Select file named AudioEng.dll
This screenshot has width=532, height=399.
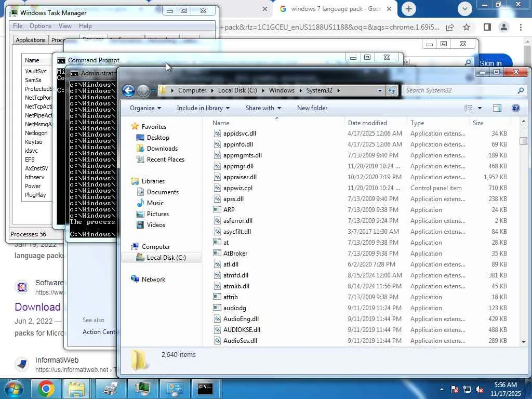pos(241,318)
